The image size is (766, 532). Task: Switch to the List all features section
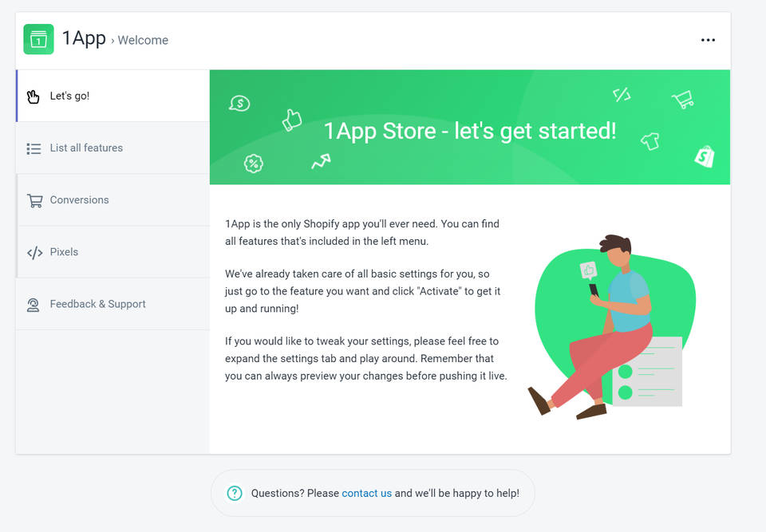[85, 148]
